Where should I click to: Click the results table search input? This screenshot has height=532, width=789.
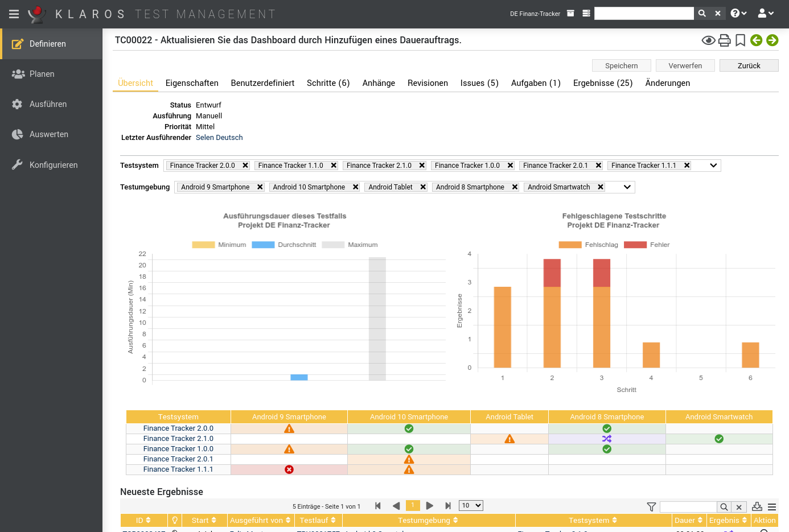688,507
